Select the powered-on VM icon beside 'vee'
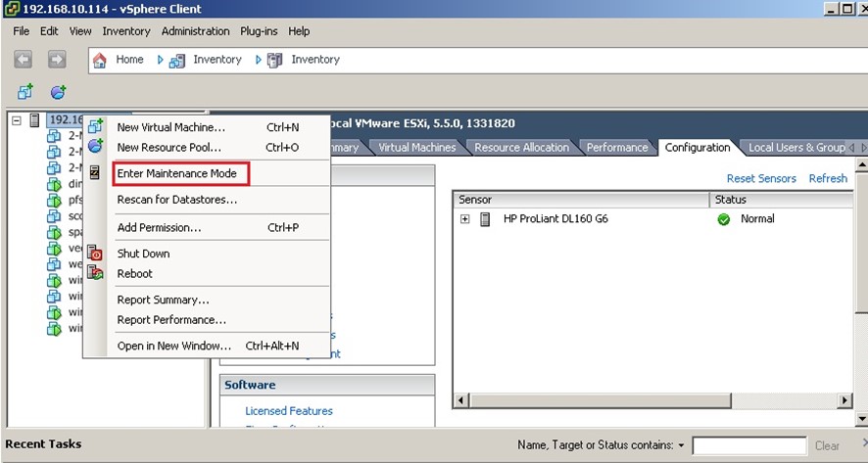 (x=54, y=248)
